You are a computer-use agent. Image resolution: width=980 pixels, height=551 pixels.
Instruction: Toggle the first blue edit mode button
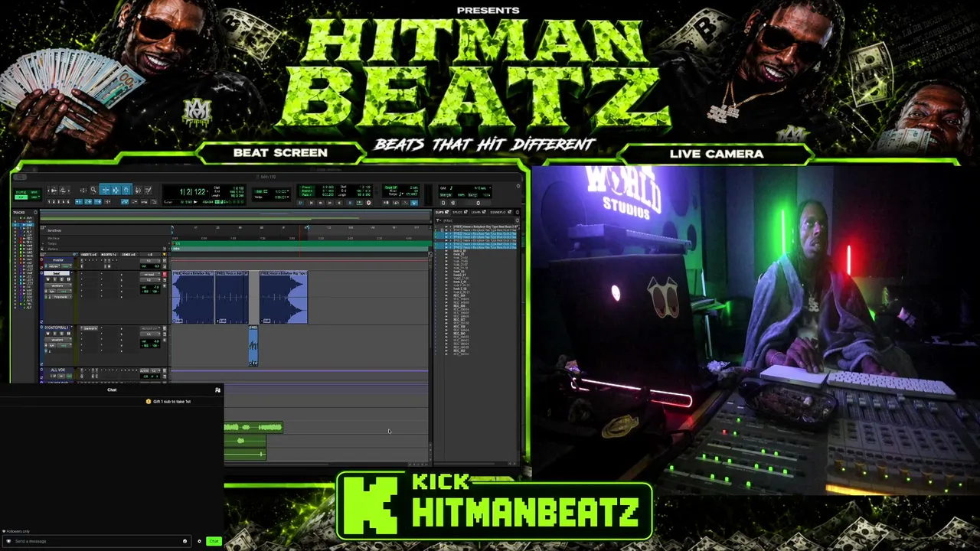coord(79,201)
